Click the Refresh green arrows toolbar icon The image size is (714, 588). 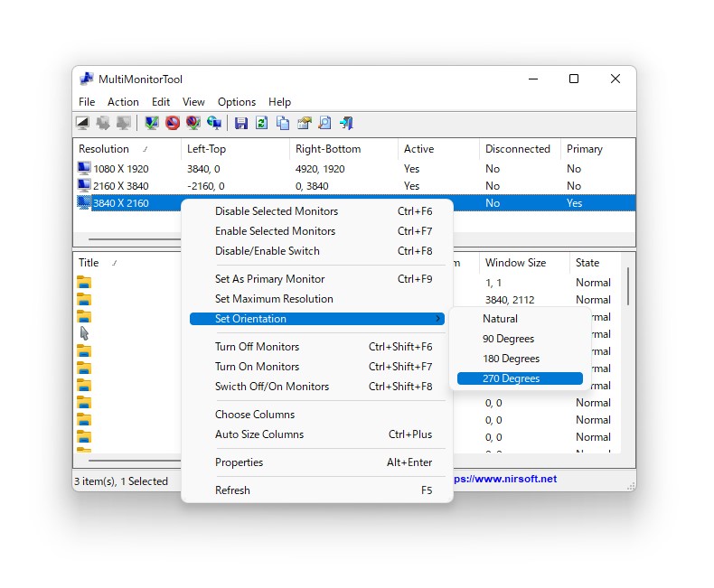click(262, 123)
